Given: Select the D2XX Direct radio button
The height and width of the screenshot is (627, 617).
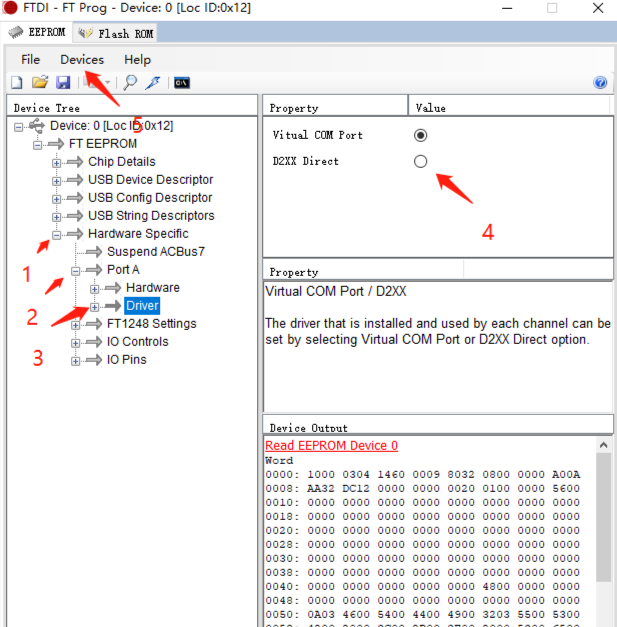Looking at the screenshot, I should coord(420,162).
